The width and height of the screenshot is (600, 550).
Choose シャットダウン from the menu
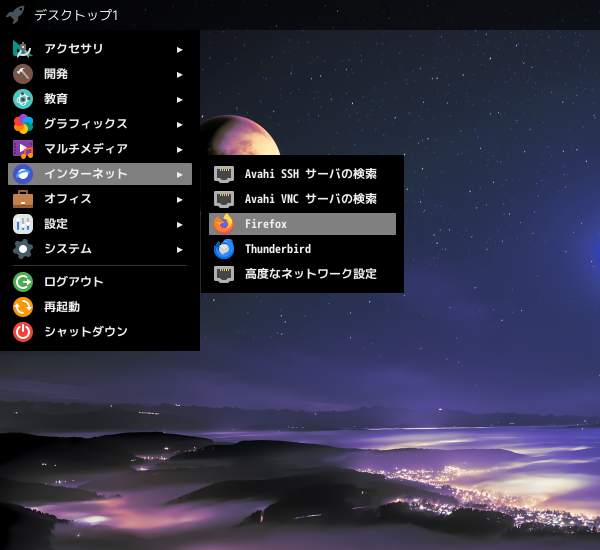click(100, 332)
